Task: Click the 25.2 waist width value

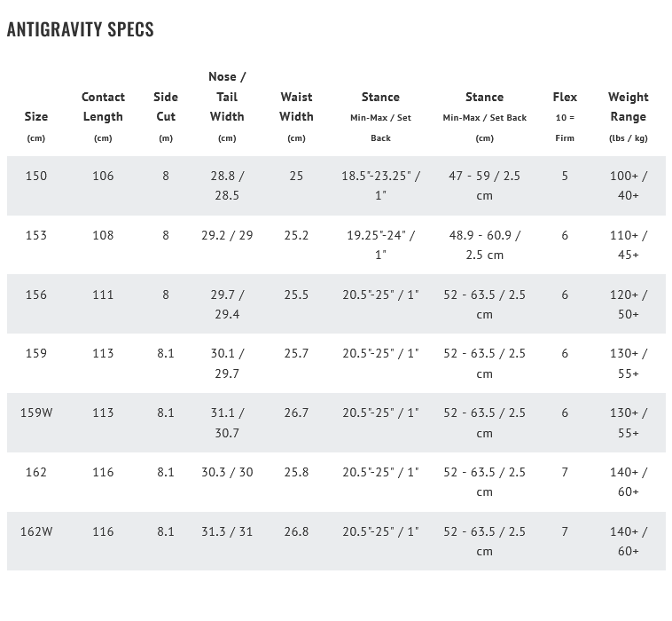Action: [296, 235]
